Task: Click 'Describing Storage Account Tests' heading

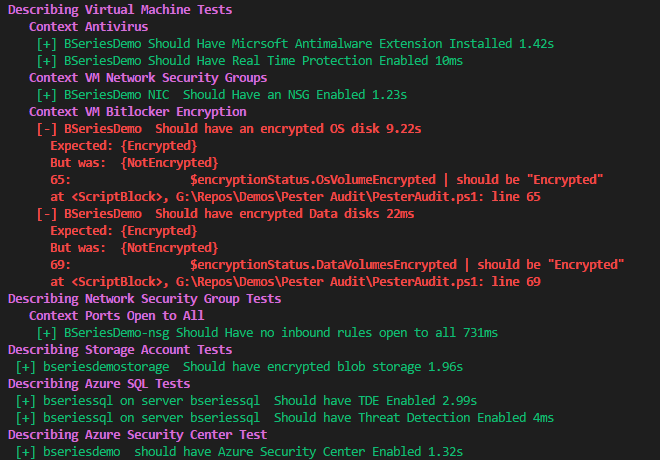Action: pos(120,350)
